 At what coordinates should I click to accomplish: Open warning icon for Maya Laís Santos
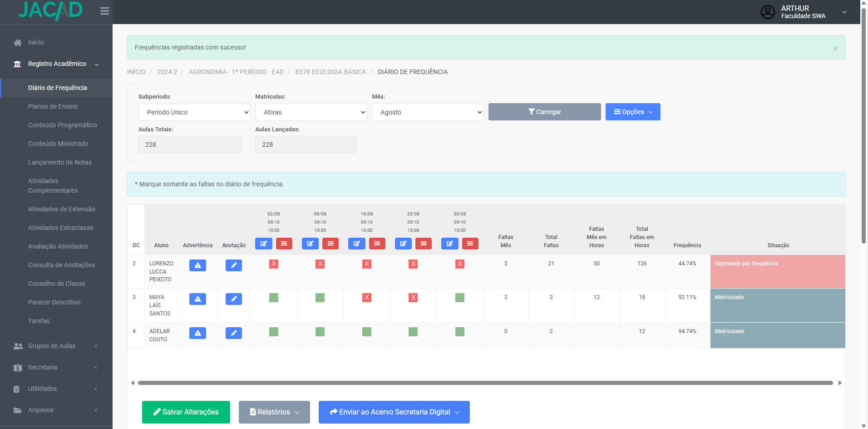[197, 299]
